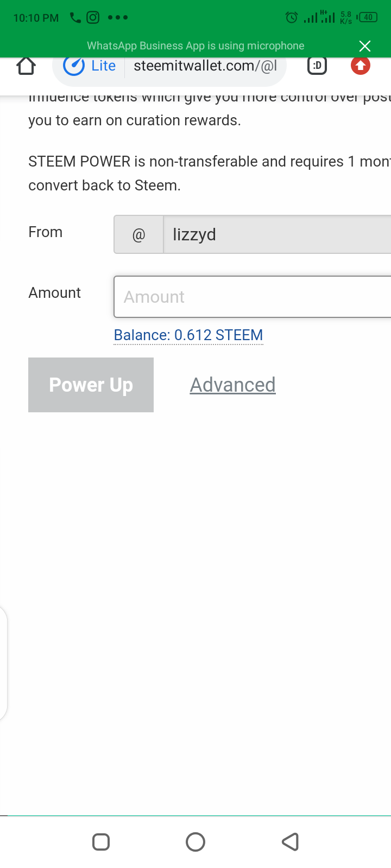Image resolution: width=391 pixels, height=868 pixels.
Task: Tap the alarm clock status icon
Action: [292, 18]
